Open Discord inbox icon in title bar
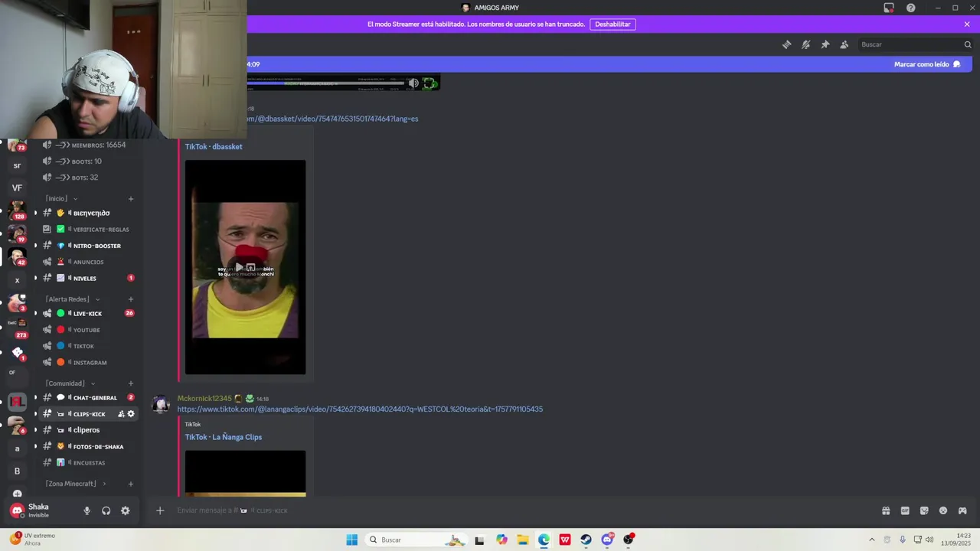 click(x=888, y=8)
